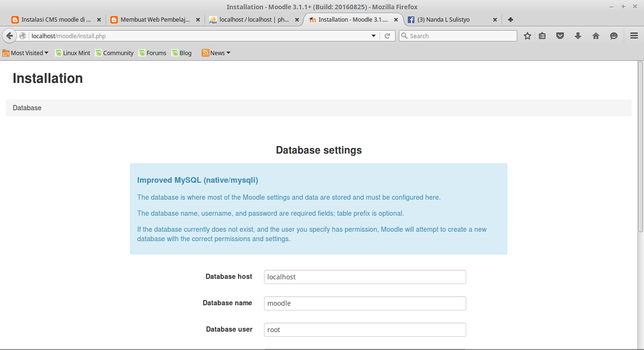Click the Database breadcrumb text
Viewport: 644px width, 350px height.
click(x=27, y=108)
